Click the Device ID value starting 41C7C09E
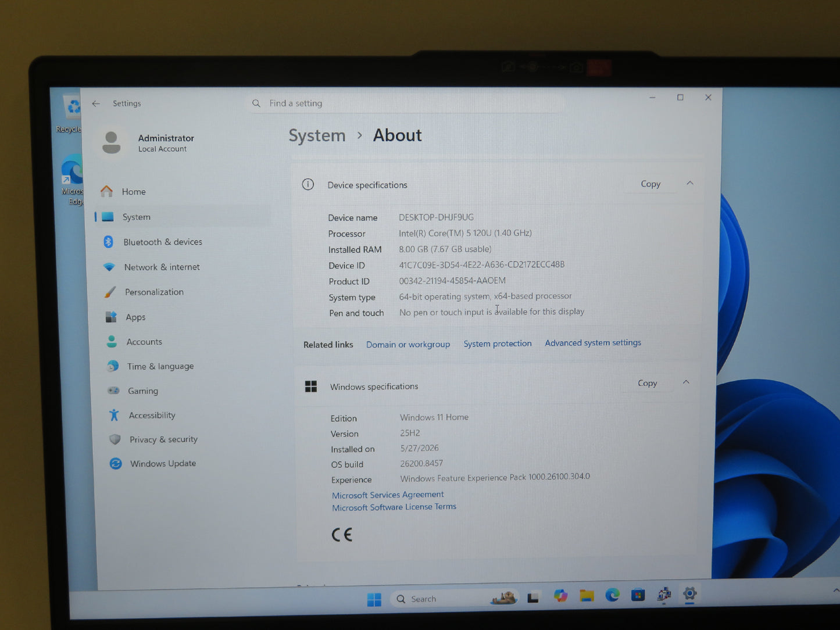This screenshot has width=840, height=630. coord(481,264)
